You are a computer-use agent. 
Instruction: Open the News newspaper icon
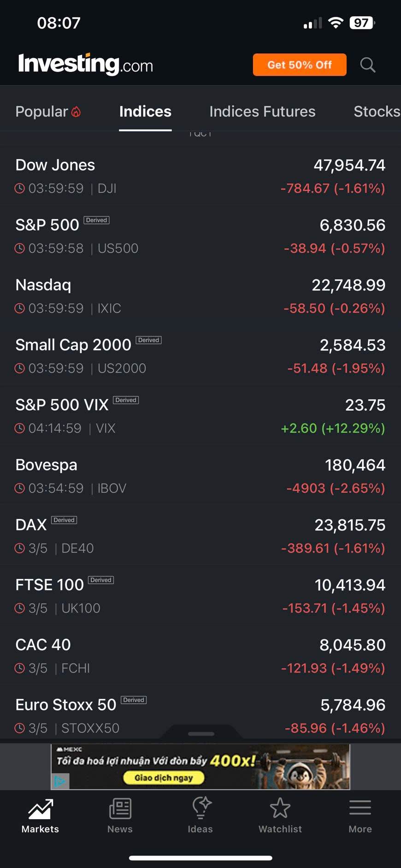pyautogui.click(x=120, y=809)
